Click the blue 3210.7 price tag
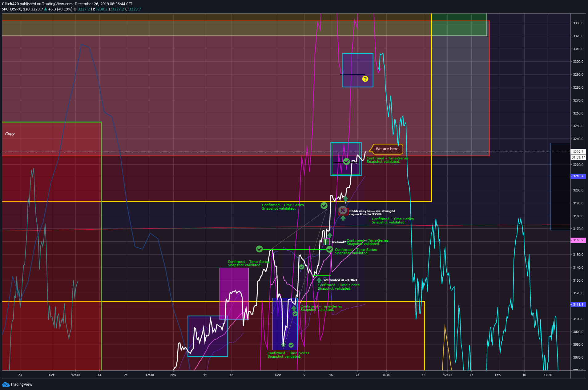The height and width of the screenshot is (390, 588). 578,176
